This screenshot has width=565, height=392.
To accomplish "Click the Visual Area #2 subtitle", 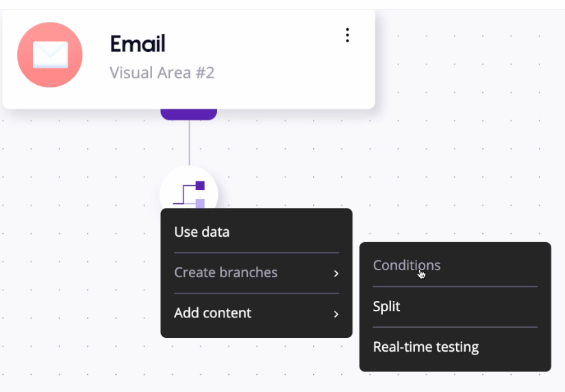I will click(162, 73).
